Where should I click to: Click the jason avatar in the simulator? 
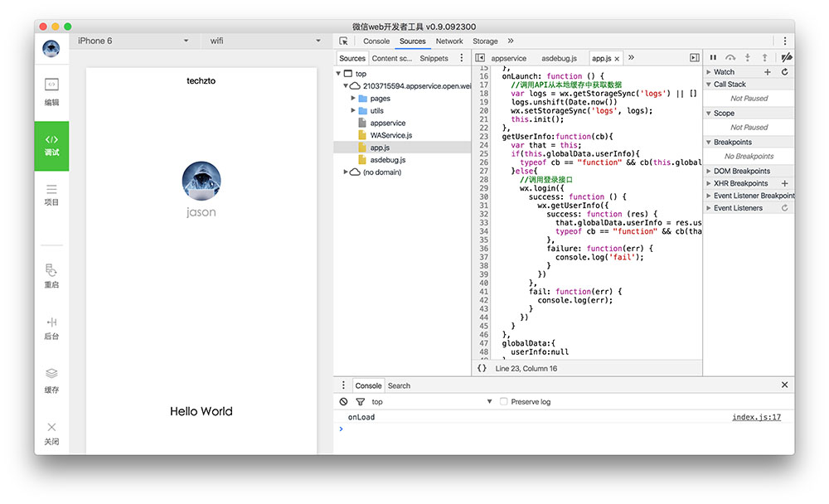click(x=201, y=181)
